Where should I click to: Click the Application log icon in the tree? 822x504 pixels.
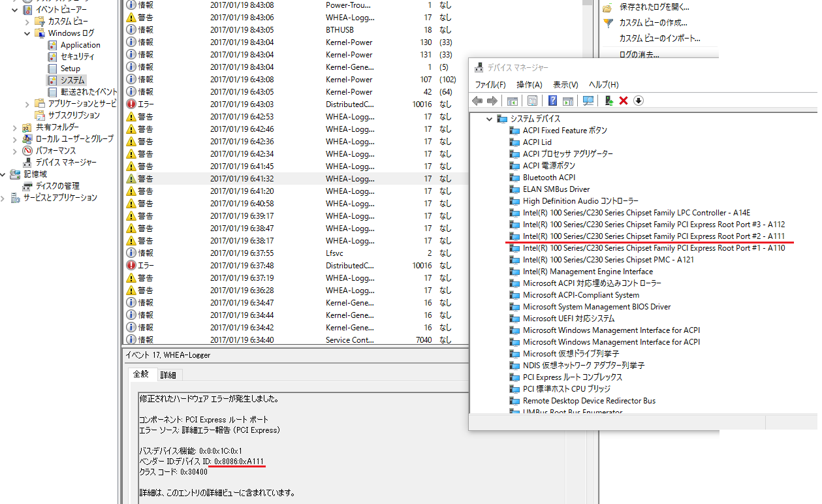point(53,45)
